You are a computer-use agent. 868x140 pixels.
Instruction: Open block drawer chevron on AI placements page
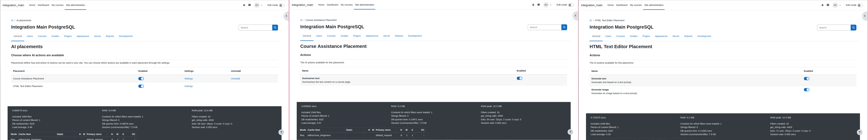(x=286, y=16)
